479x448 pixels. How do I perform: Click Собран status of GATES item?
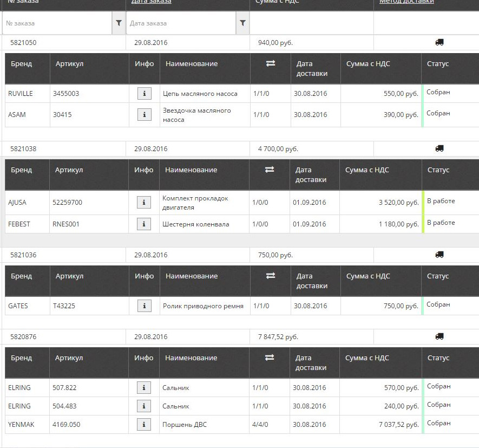(438, 304)
